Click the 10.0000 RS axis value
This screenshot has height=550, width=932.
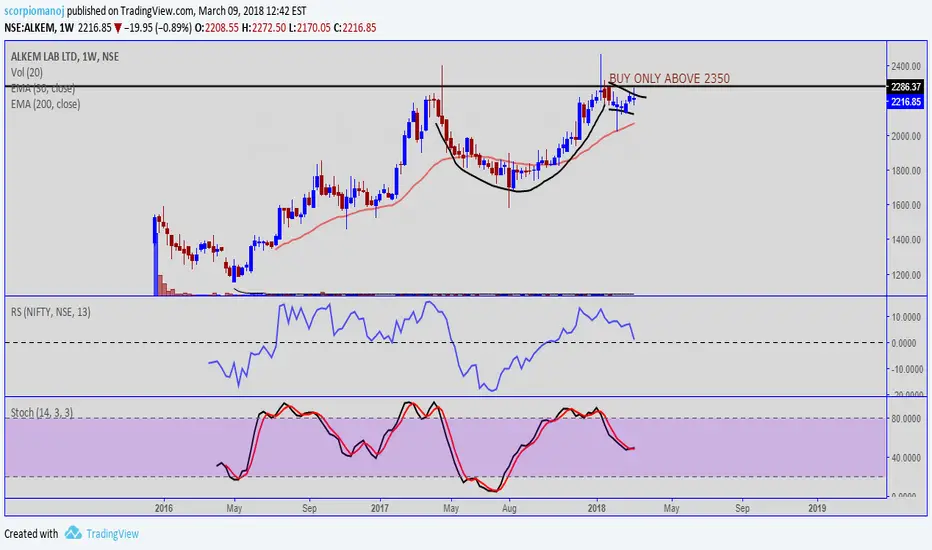click(x=907, y=317)
